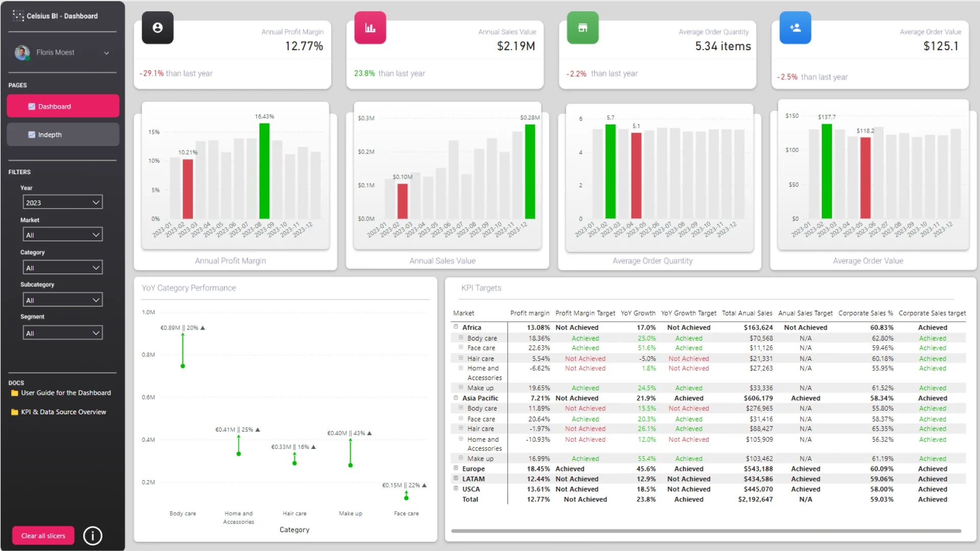Click the blue add-user icon for Order Value
This screenshot has width=980, height=551.
click(x=795, y=28)
